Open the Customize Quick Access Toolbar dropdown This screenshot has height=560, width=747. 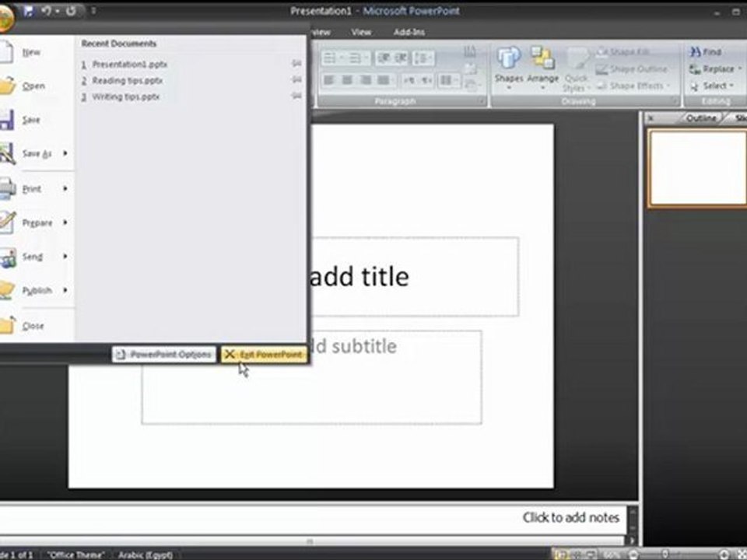pyautogui.click(x=93, y=10)
